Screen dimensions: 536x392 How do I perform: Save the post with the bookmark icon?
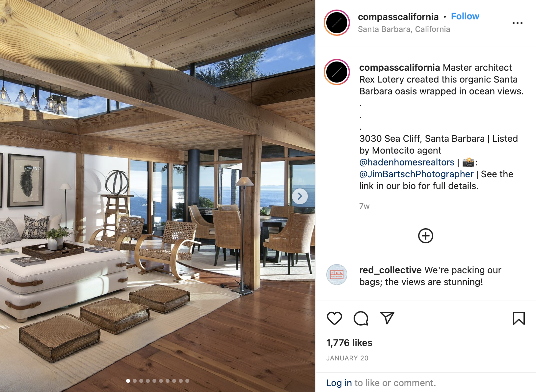519,318
